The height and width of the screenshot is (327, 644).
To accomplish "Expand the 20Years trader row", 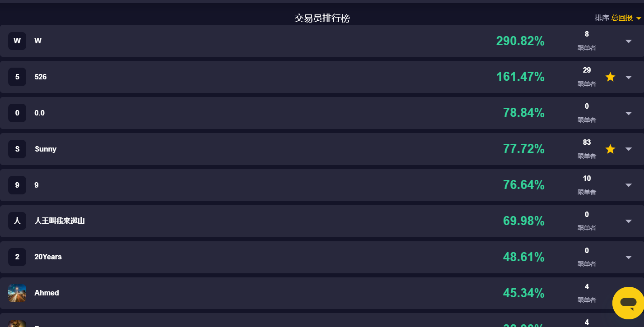I will pos(629,257).
